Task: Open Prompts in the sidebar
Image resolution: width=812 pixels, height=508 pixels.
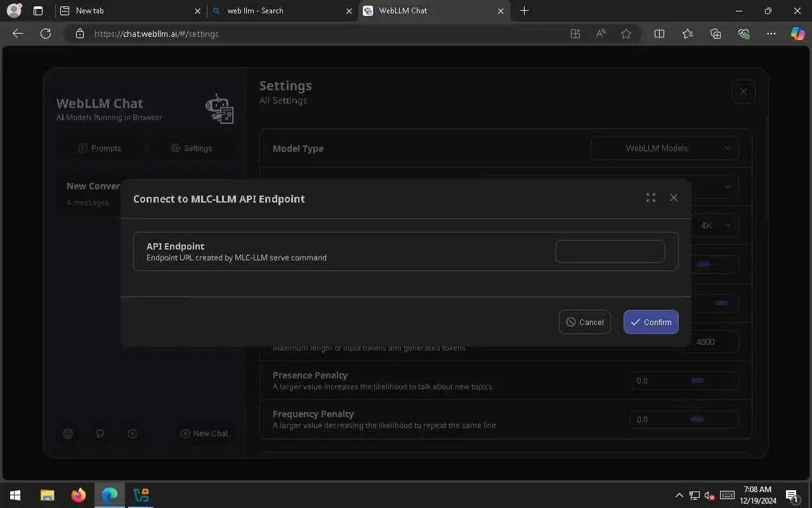Action: coord(100,148)
